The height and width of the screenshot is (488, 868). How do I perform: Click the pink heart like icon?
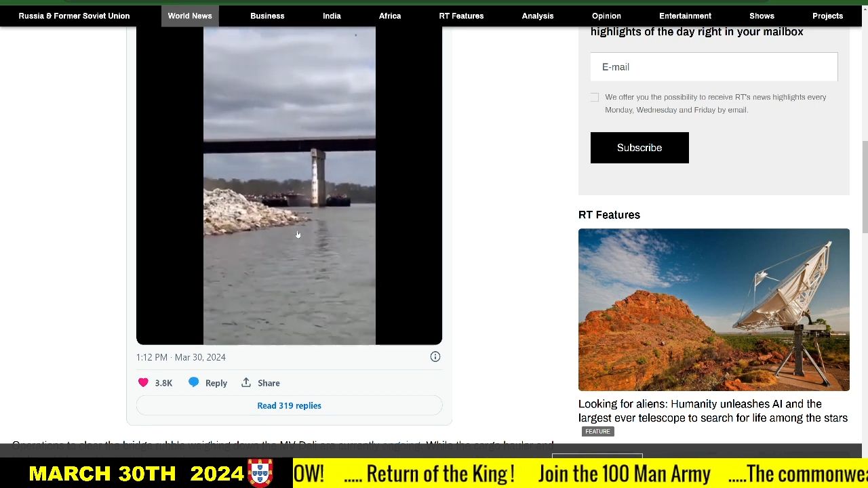pos(143,383)
